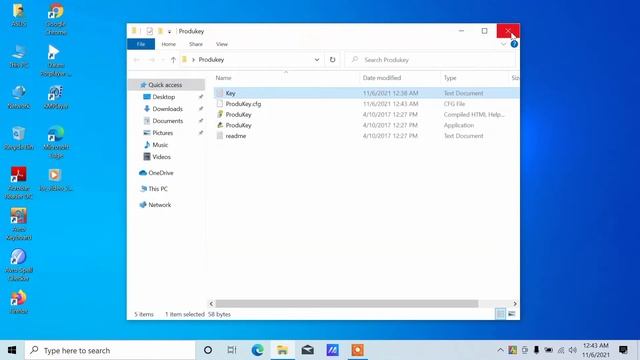The height and width of the screenshot is (360, 640).
Task: Click the Cortana circle on taskbar
Action: (208, 350)
